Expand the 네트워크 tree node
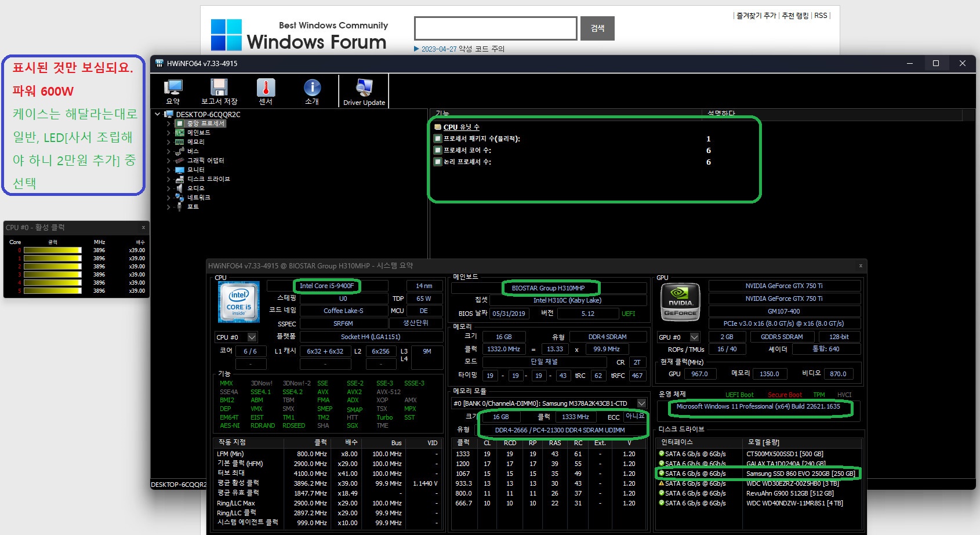The height and width of the screenshot is (535, 980). (x=168, y=198)
